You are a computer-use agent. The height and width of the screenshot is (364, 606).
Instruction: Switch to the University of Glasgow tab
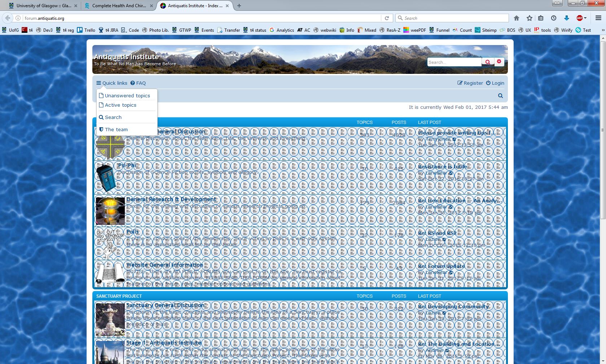(x=43, y=6)
